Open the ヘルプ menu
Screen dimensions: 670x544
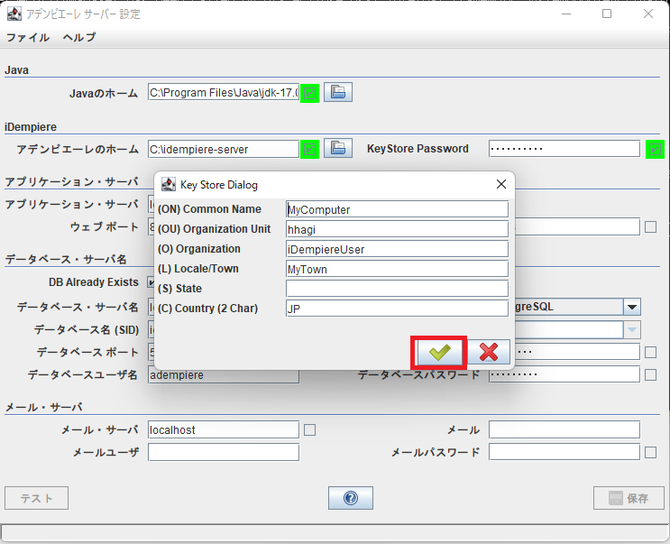coord(79,38)
